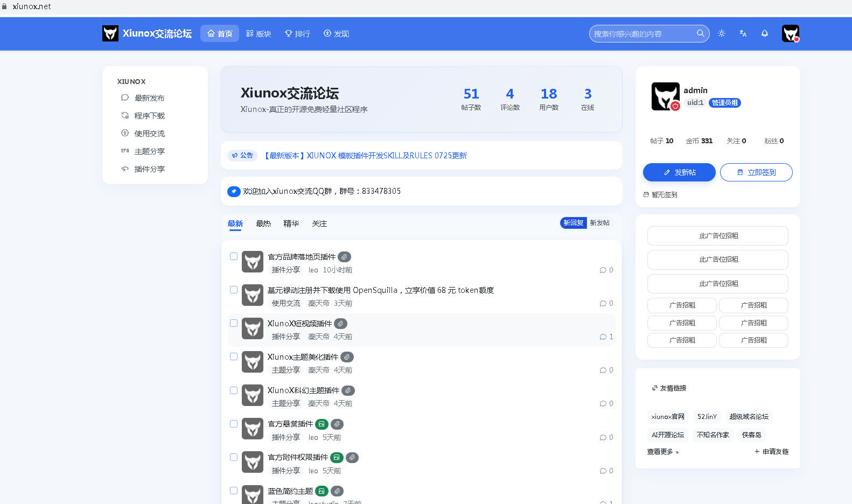Open the user avatar menu in header
Image resolution: width=852 pixels, height=504 pixels.
[x=791, y=33]
